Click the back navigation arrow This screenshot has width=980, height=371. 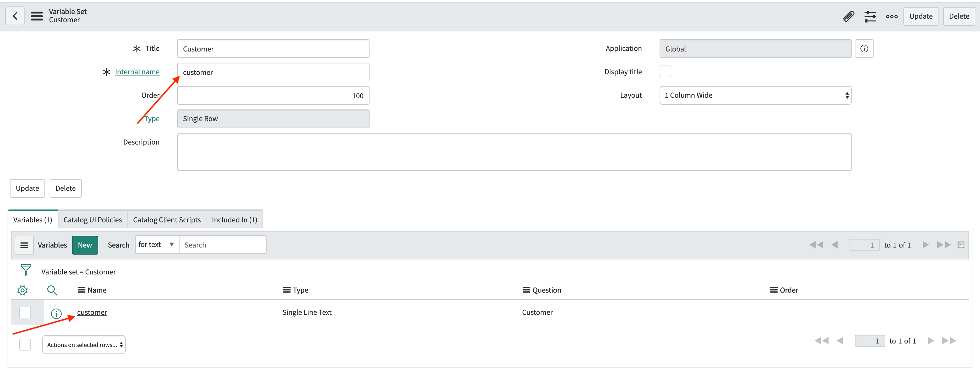click(14, 16)
